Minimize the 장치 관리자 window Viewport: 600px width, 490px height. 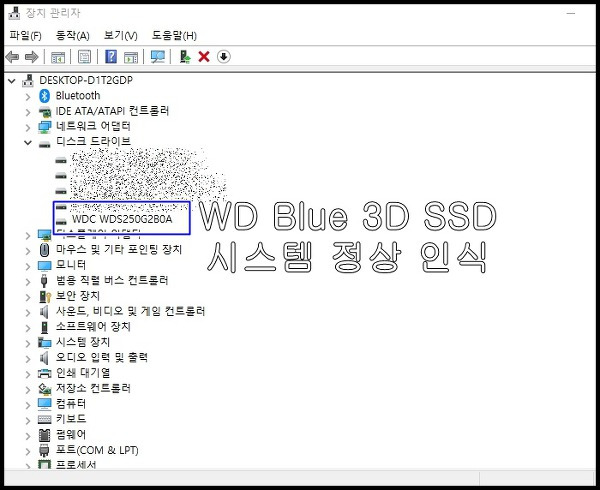point(571,13)
